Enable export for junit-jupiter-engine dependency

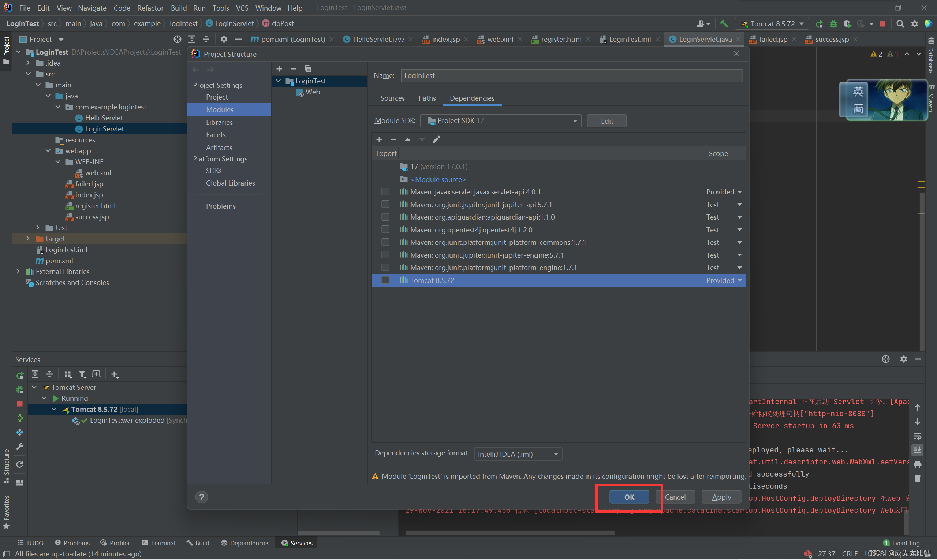[385, 255]
